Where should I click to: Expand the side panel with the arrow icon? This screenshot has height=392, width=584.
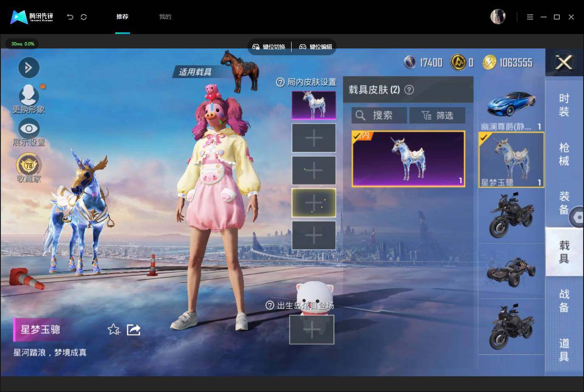point(29,68)
